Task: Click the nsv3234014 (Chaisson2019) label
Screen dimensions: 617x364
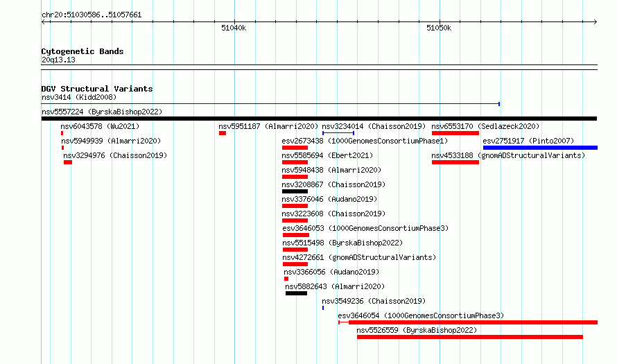Action: (x=374, y=126)
